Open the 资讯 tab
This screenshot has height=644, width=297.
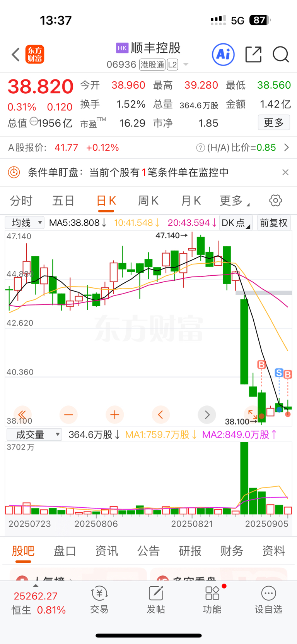pyautogui.click(x=107, y=551)
